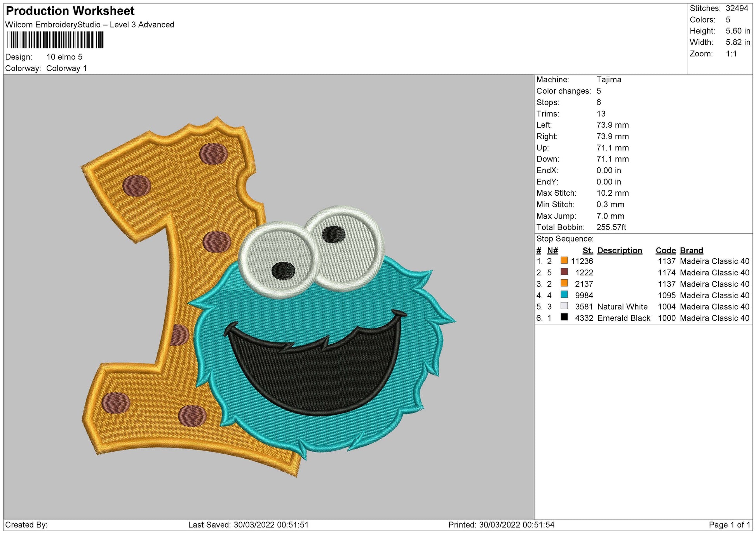The height and width of the screenshot is (534, 756).
Task: Click the Machine value 'Tajima'
Action: pyautogui.click(x=609, y=80)
